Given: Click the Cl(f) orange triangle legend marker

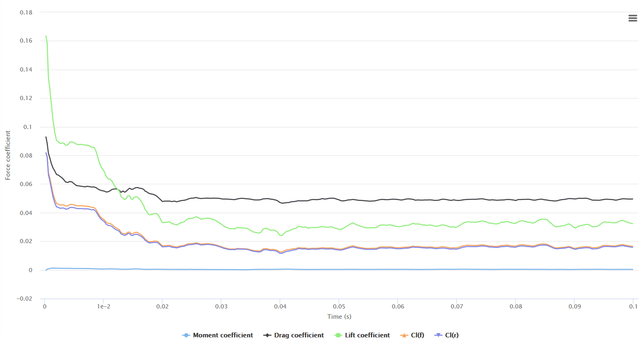Looking at the screenshot, I should coord(404,335).
